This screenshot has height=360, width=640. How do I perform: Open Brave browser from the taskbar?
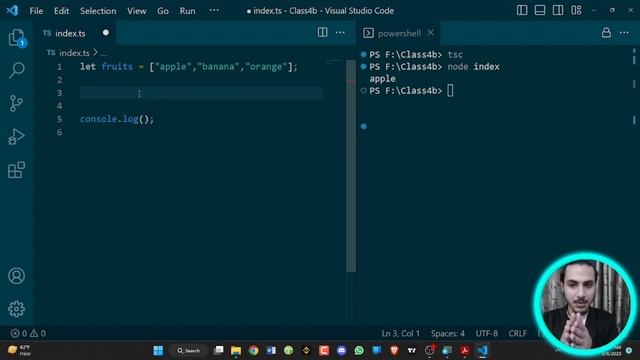pyautogui.click(x=394, y=350)
